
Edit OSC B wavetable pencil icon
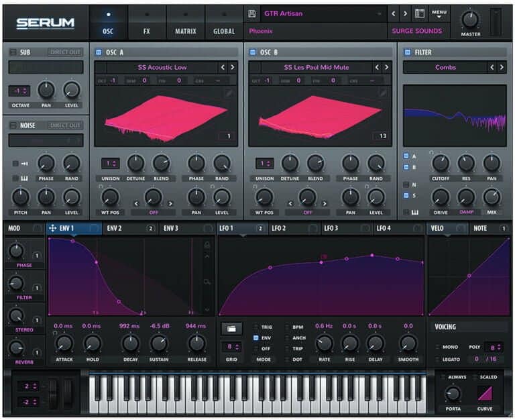point(383,93)
